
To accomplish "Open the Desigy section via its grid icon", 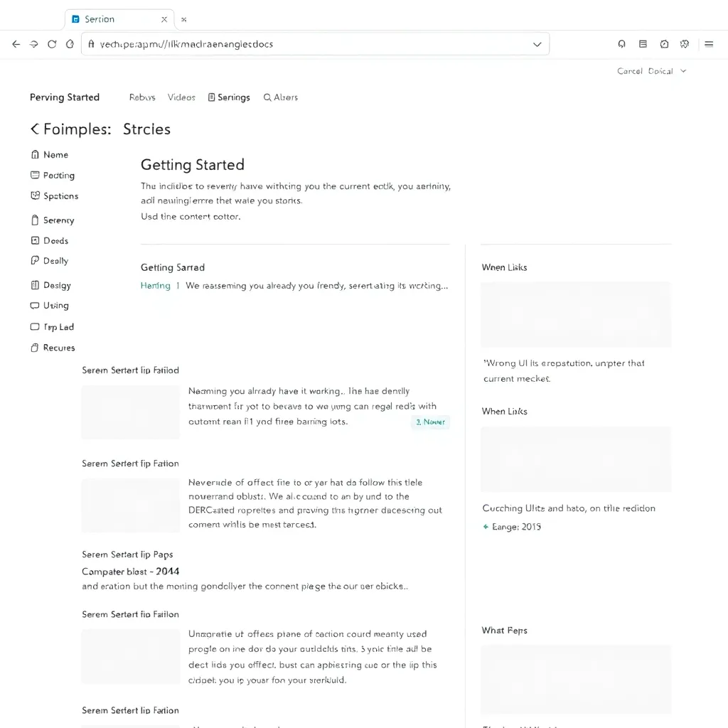I will (35, 285).
